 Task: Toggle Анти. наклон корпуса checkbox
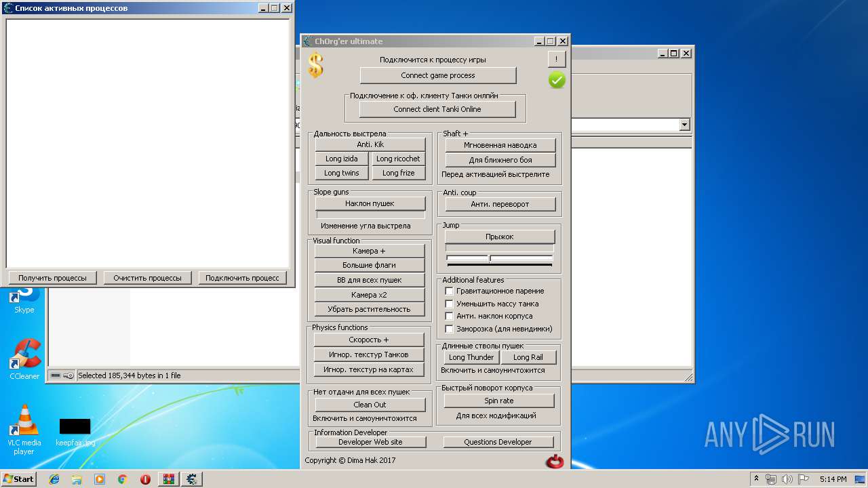(x=449, y=316)
